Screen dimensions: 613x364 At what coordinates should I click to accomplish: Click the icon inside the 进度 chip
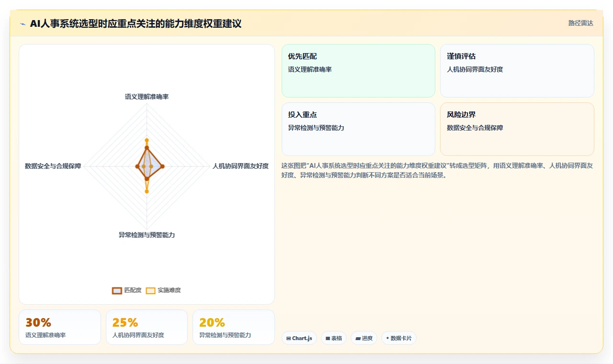pyautogui.click(x=358, y=338)
